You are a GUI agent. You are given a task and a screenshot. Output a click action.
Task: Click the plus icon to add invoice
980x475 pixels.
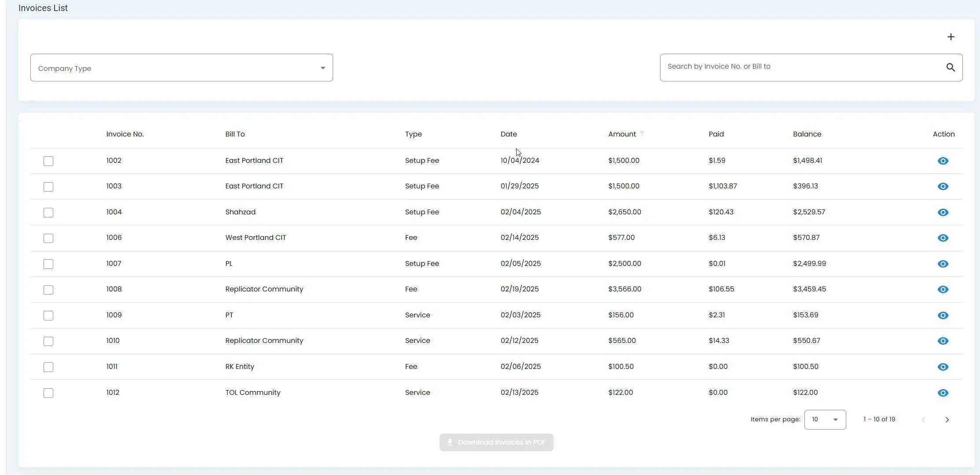pyautogui.click(x=951, y=37)
